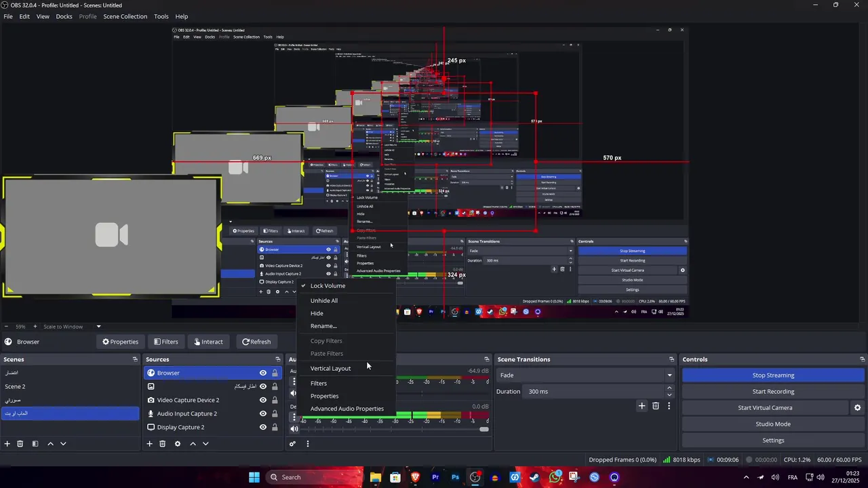Viewport: 868px width, 488px height.
Task: Remove transition with trash icon
Action: tap(656, 406)
